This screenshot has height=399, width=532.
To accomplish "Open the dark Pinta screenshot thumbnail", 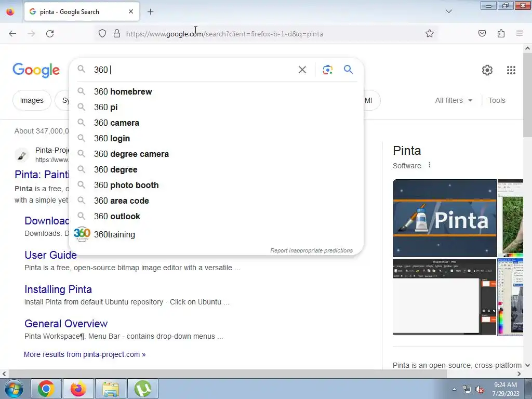I will (x=445, y=297).
